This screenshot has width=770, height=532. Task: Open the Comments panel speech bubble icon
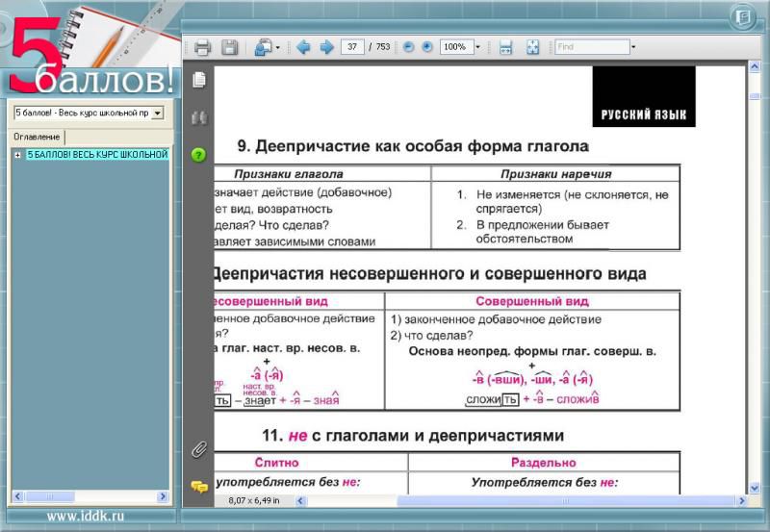point(198,487)
